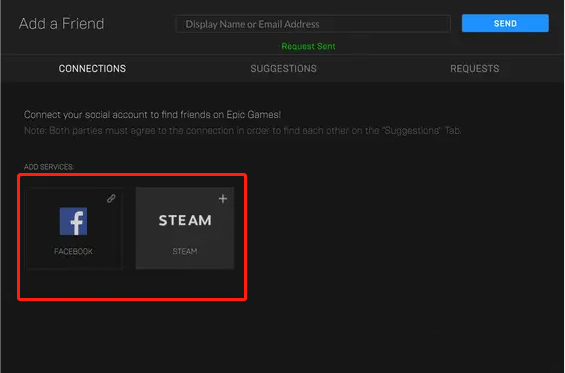Click the 'Connect your social account' text
The height and width of the screenshot is (373, 565).
pos(152,115)
